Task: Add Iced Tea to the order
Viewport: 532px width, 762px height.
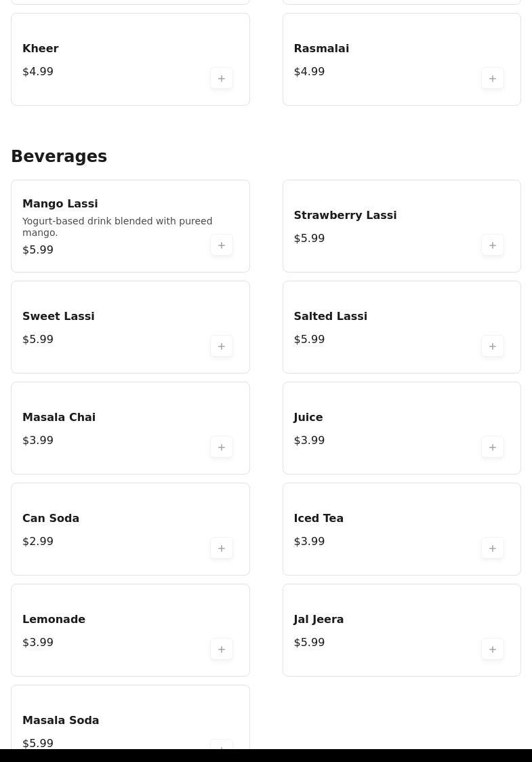Action: pyautogui.click(x=493, y=548)
